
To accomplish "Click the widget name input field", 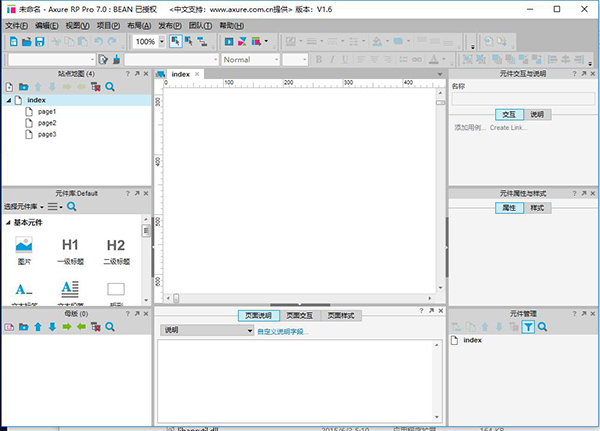I will coord(523,99).
